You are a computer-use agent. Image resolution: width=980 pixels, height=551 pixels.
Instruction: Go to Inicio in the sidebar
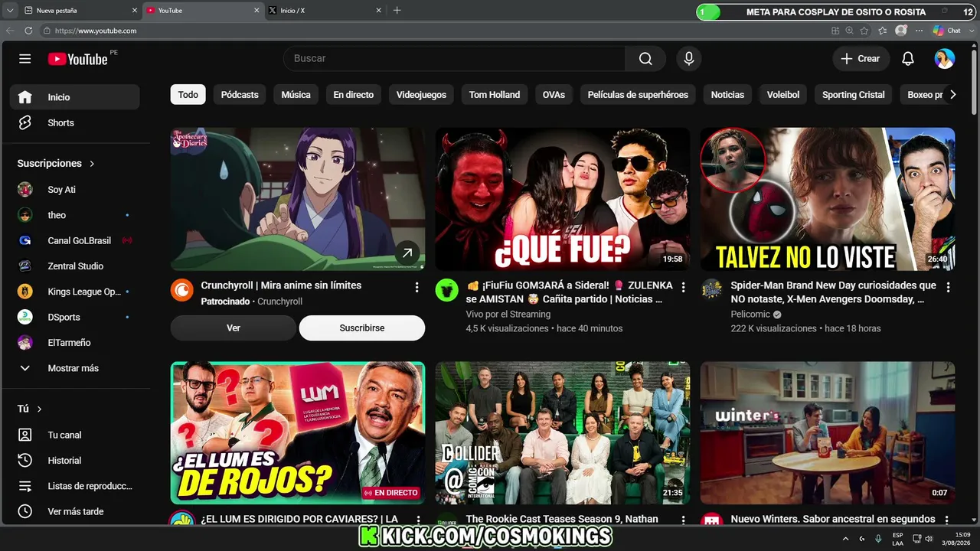coord(75,97)
